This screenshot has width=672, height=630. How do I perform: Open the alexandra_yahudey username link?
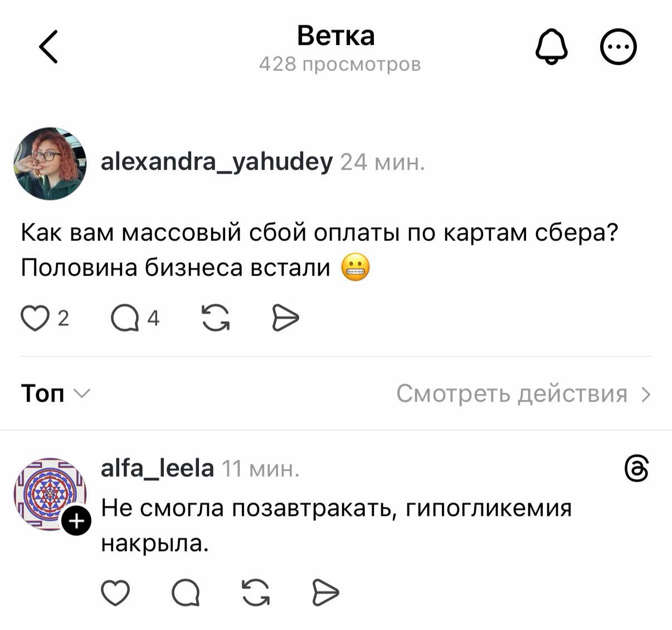[x=216, y=162]
